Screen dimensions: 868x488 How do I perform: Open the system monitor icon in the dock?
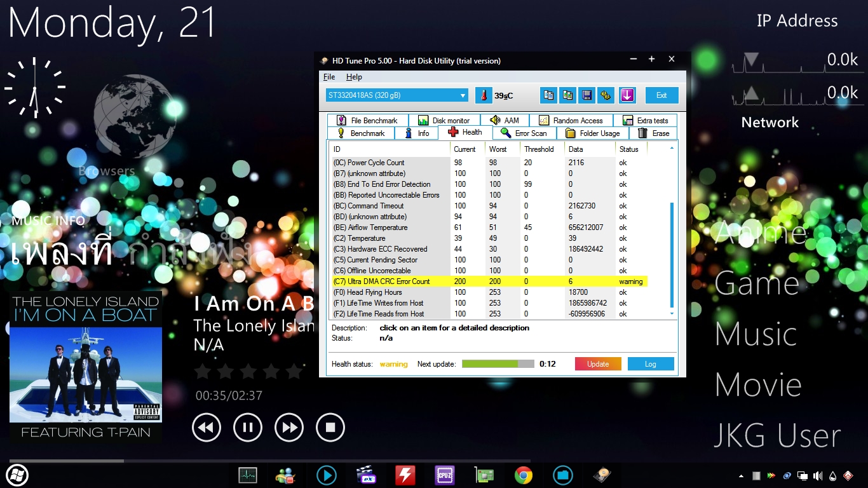tap(248, 475)
